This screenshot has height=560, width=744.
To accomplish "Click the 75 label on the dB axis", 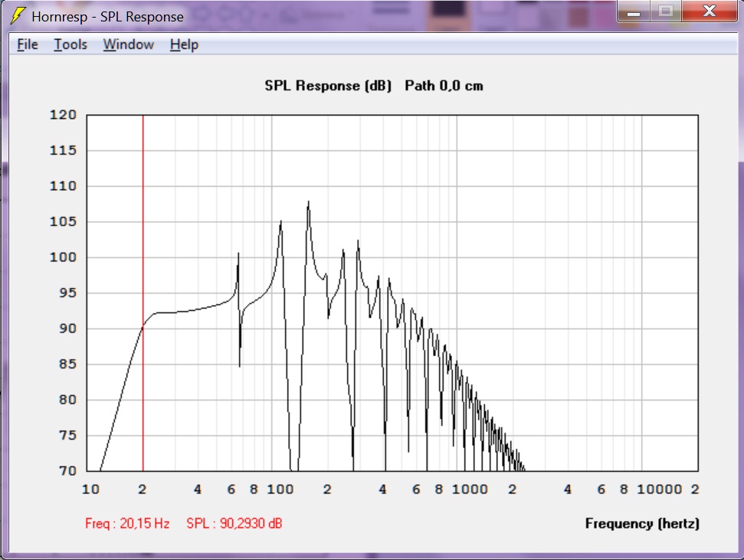I will tap(68, 435).
